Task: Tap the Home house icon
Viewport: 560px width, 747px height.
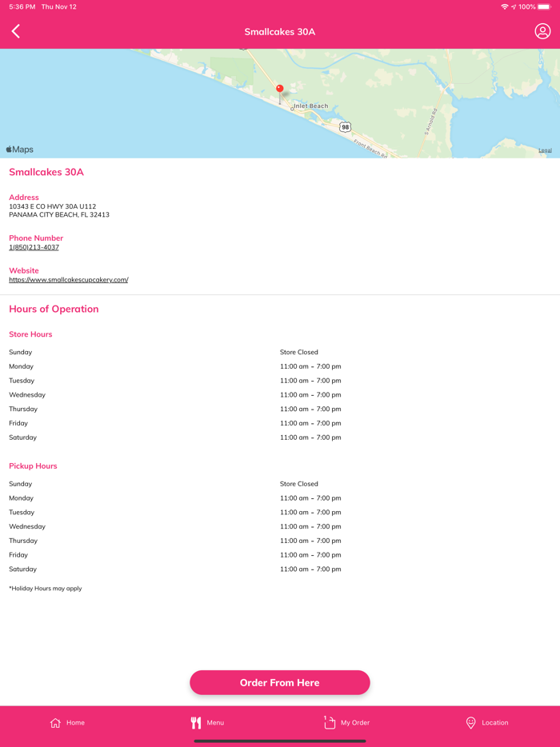Action: coord(55,723)
